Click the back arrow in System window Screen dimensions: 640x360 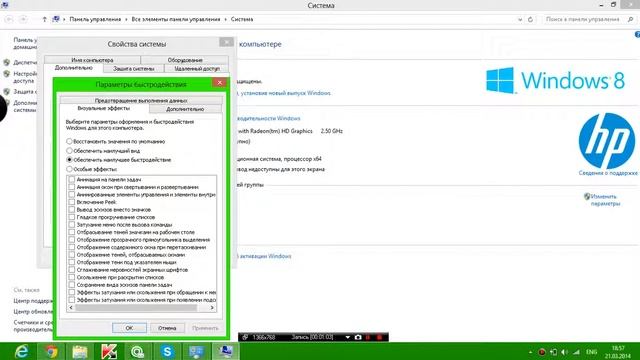coord(9,19)
